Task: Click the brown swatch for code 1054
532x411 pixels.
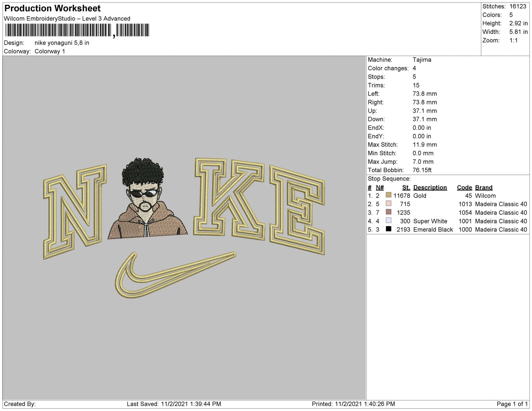Action: point(388,212)
